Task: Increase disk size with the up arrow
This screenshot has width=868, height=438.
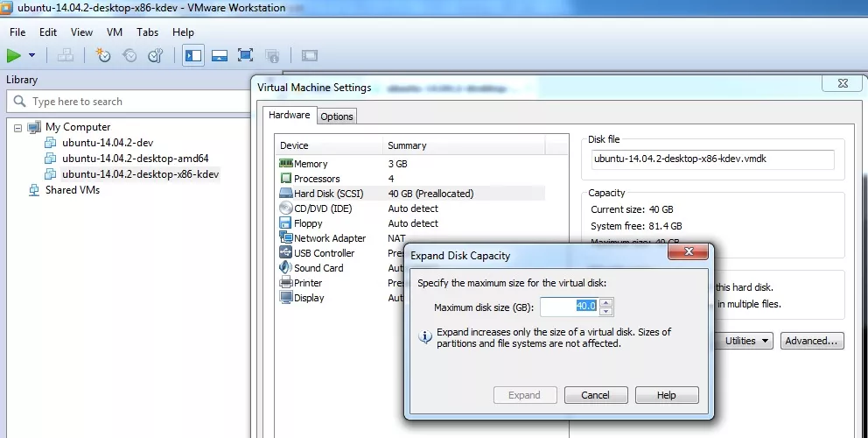Action: tap(606, 302)
